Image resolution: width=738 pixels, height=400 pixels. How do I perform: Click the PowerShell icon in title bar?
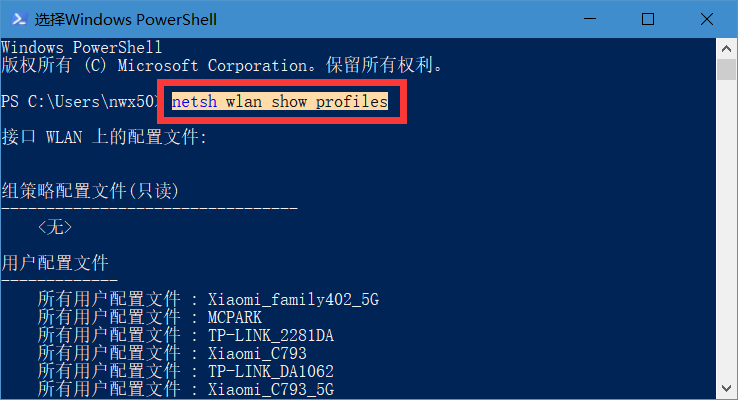coord(17,19)
